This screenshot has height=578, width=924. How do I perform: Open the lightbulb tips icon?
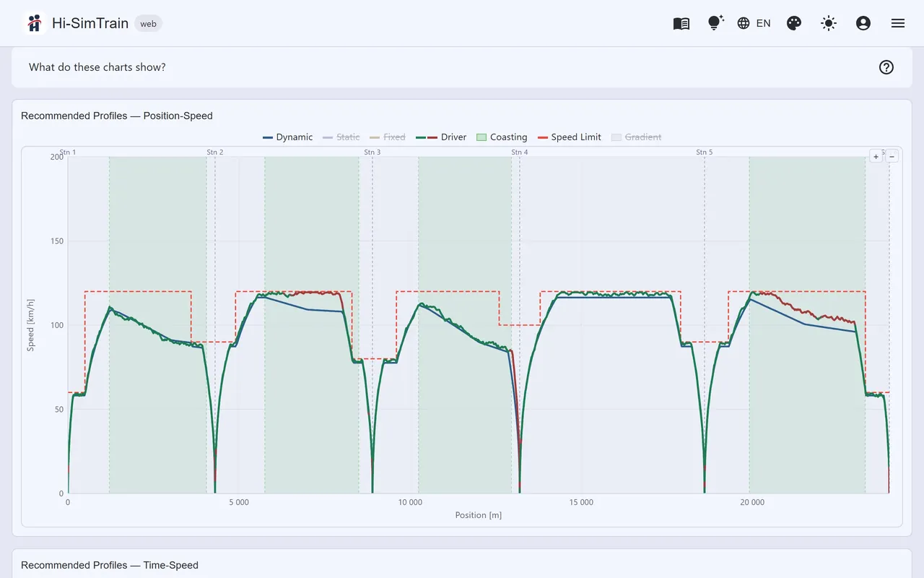(x=715, y=23)
